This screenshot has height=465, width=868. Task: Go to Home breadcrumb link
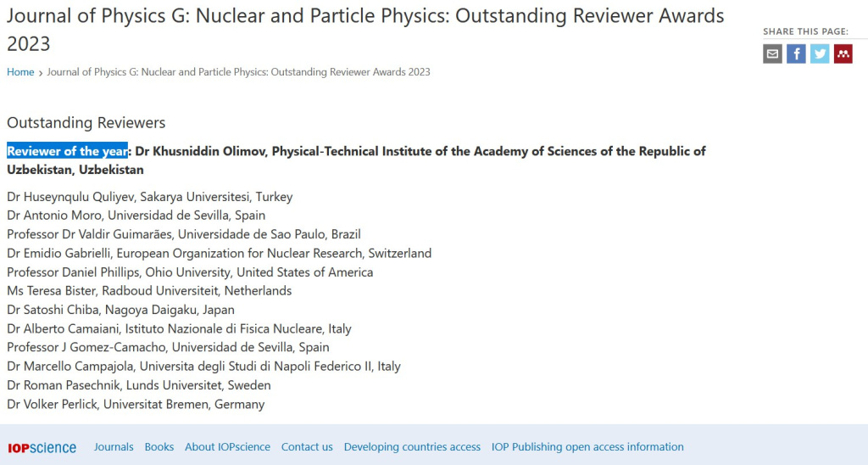[x=20, y=72]
